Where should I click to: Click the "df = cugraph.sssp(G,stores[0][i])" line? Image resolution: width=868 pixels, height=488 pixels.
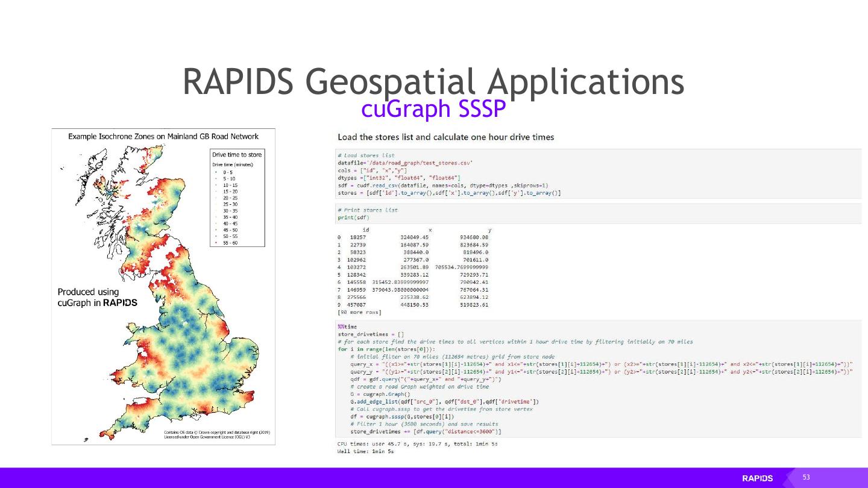point(402,417)
